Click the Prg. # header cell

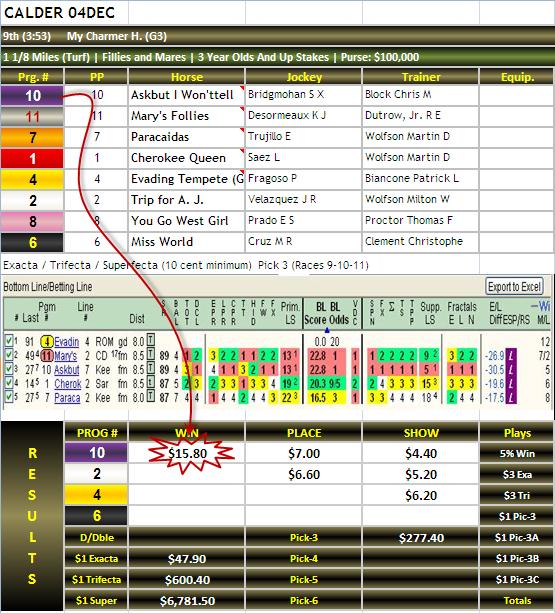click(32, 77)
